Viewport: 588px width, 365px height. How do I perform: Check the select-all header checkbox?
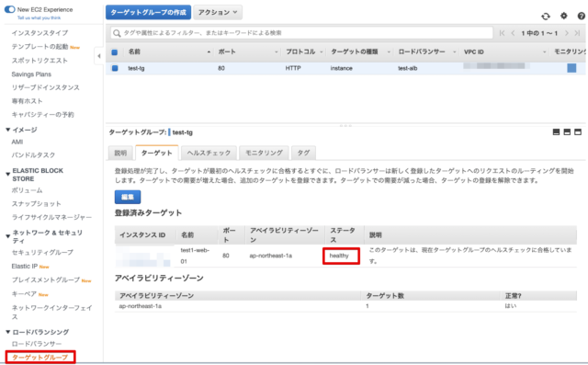(x=115, y=52)
